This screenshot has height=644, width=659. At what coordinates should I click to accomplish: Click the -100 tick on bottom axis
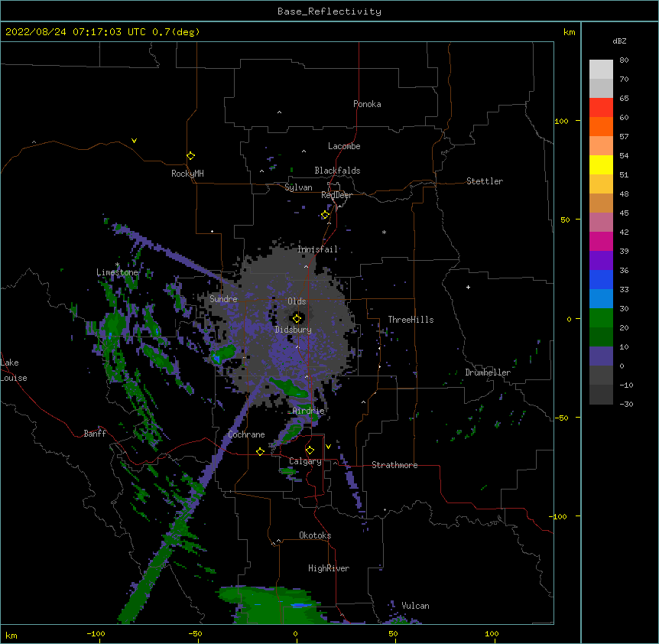96,634
